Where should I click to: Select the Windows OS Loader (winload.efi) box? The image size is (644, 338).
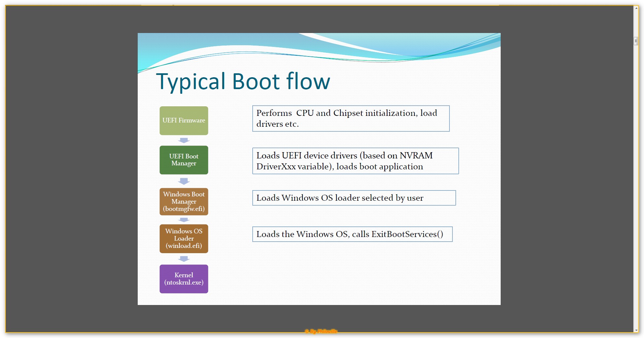pos(184,238)
